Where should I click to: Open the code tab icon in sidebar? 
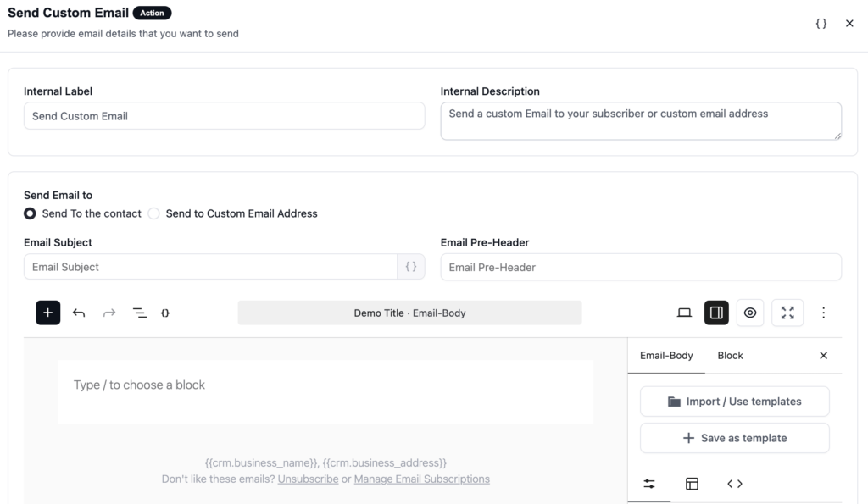[x=735, y=484]
